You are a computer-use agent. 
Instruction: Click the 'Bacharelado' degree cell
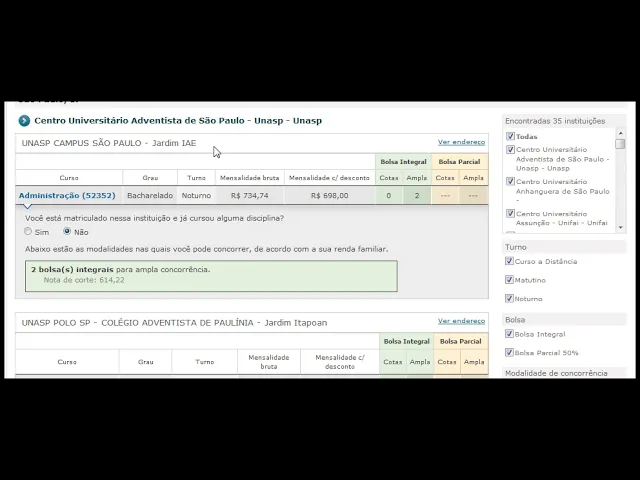[150, 196]
